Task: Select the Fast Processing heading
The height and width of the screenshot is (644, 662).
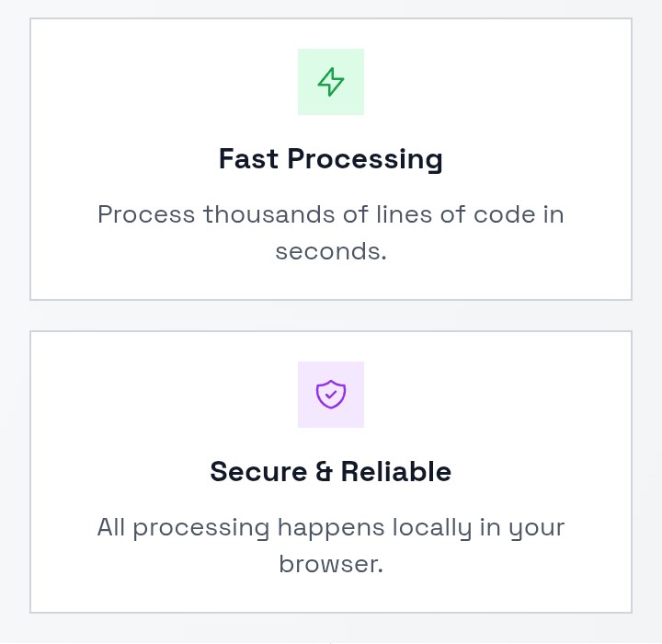Action: point(331,159)
